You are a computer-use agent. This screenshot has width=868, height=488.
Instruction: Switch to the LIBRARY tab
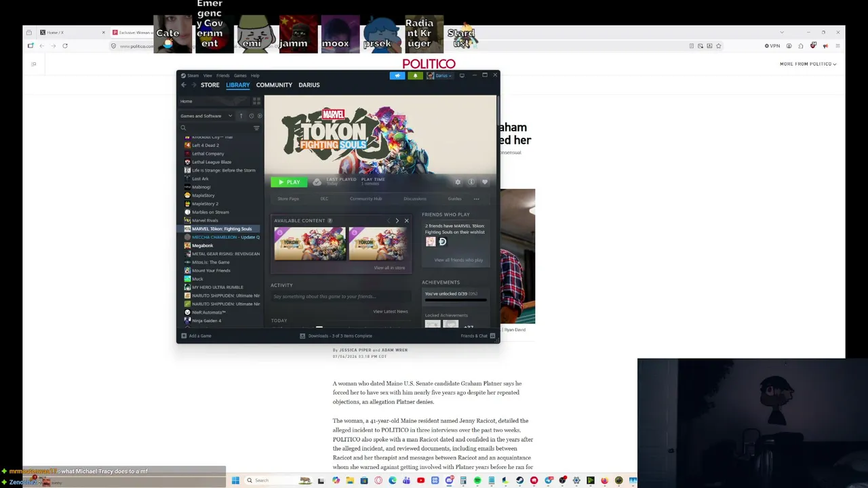238,85
